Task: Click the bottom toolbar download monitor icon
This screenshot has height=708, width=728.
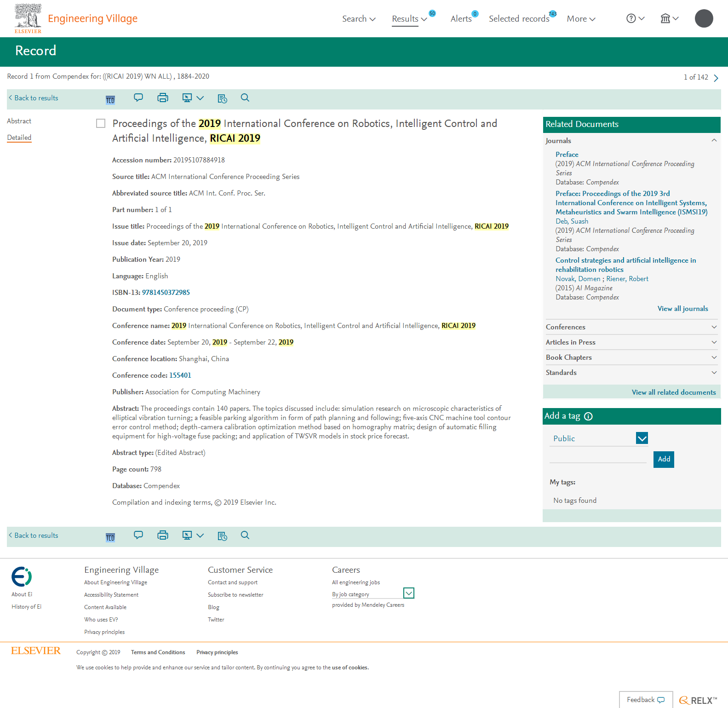Action: (187, 535)
